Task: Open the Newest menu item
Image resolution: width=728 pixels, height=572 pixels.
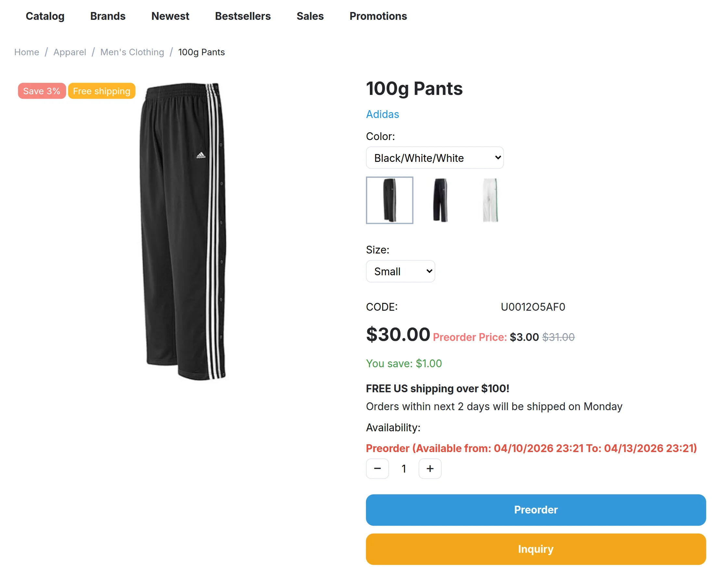Action: click(x=170, y=16)
